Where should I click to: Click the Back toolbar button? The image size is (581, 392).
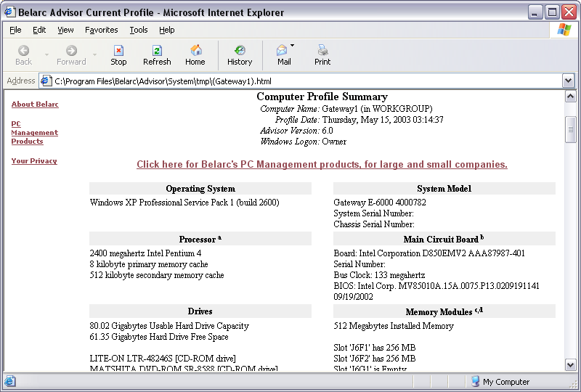[24, 55]
